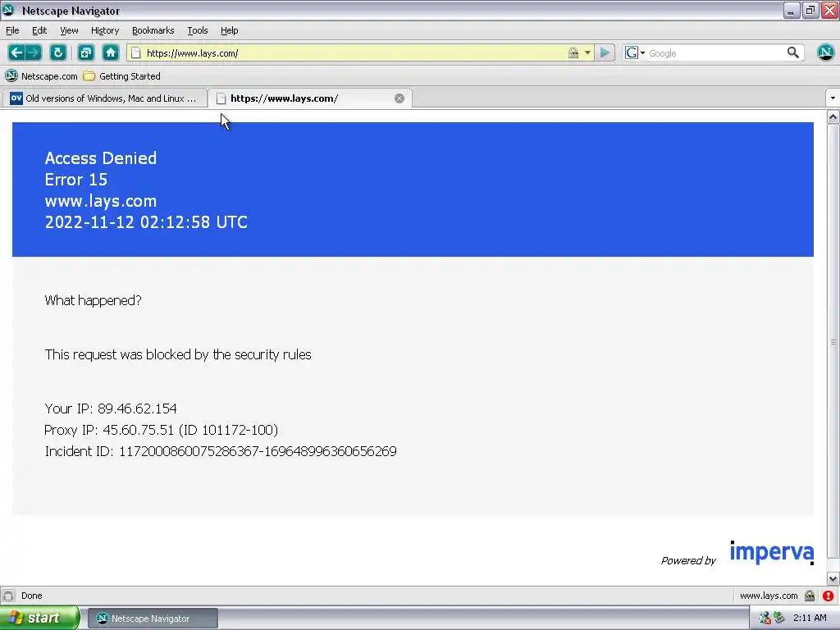Open a new tab with toolbar icon

(85, 52)
